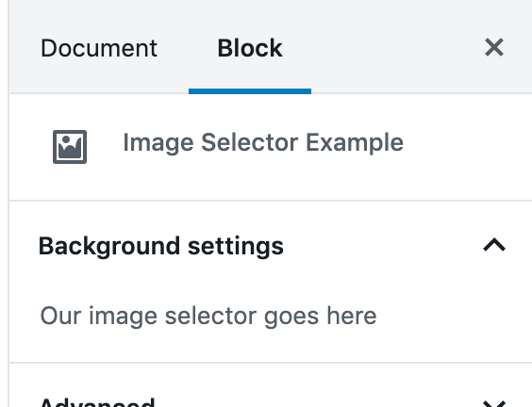Dismiss the sidebar using the close icon
Viewport: 532px width, 407px height.
pos(494,47)
